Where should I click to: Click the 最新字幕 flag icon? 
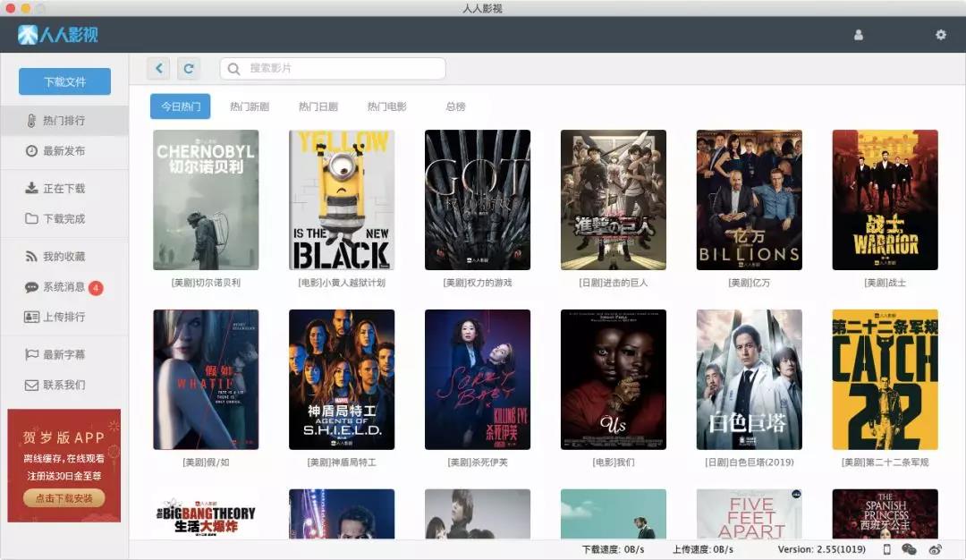31,354
